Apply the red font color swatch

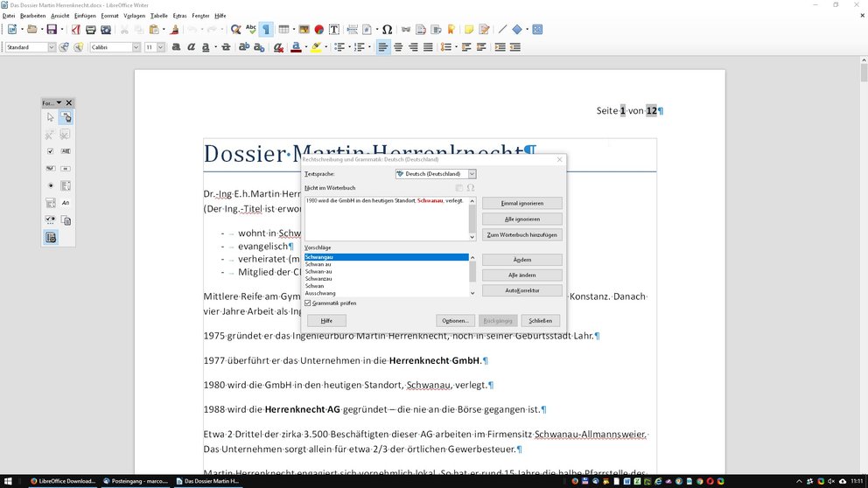point(296,47)
